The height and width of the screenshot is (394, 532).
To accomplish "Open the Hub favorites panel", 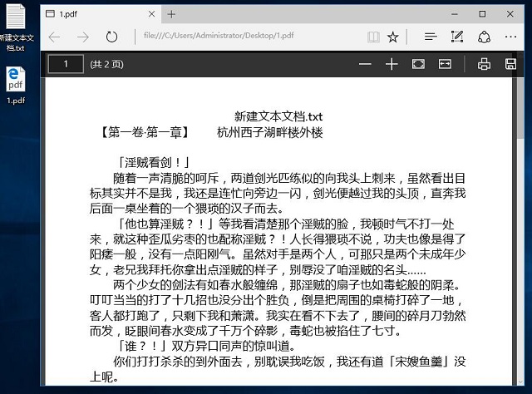I will click(x=430, y=37).
